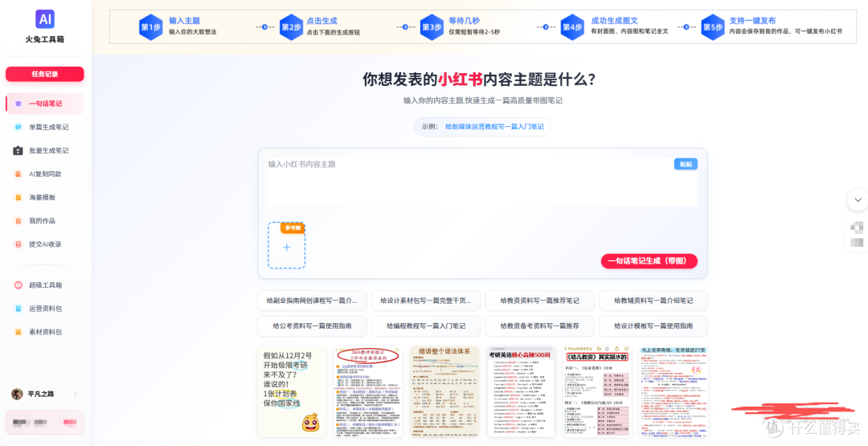Open 提交AI收录 menu item
The height and width of the screenshot is (446, 868).
coord(45,244)
